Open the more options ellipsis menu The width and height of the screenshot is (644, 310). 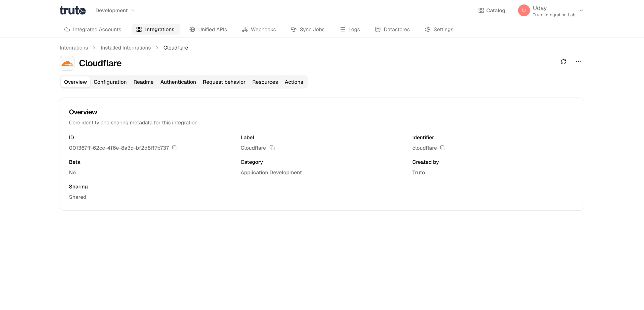[578, 62]
